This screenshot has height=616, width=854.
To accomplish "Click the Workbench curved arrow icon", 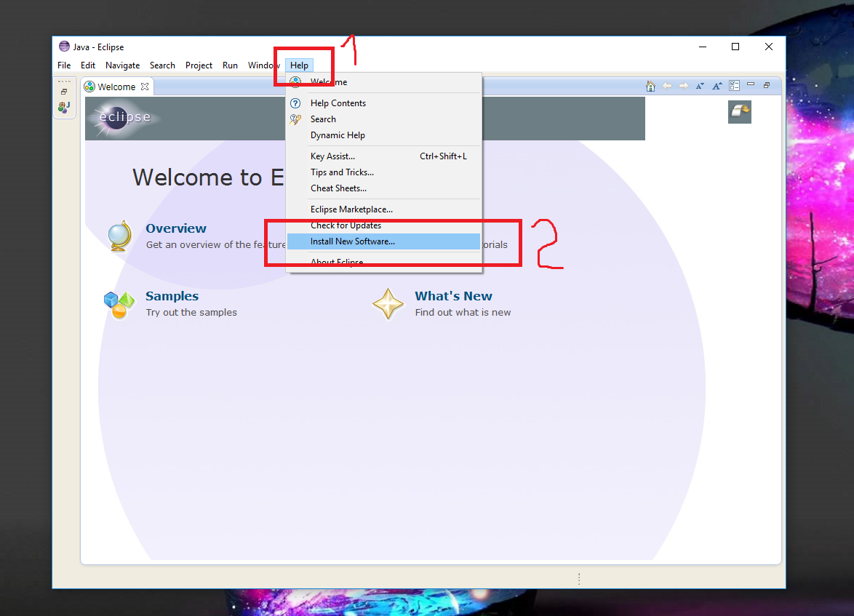I will 739,112.
